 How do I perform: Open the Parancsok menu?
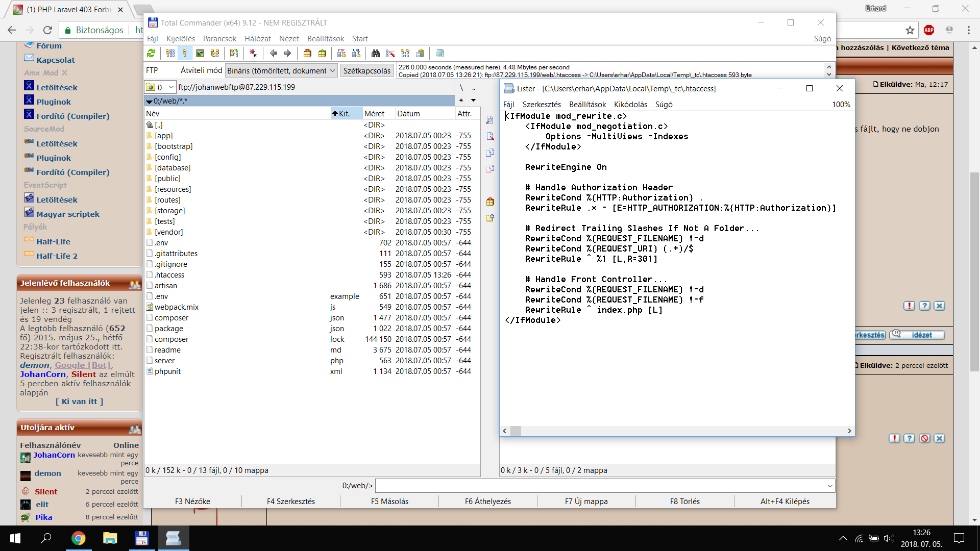(x=219, y=39)
